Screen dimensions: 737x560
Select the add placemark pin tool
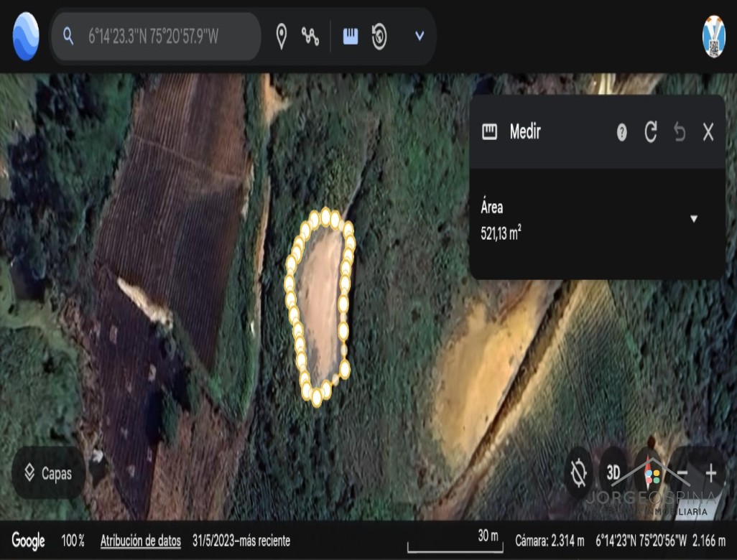[282, 37]
